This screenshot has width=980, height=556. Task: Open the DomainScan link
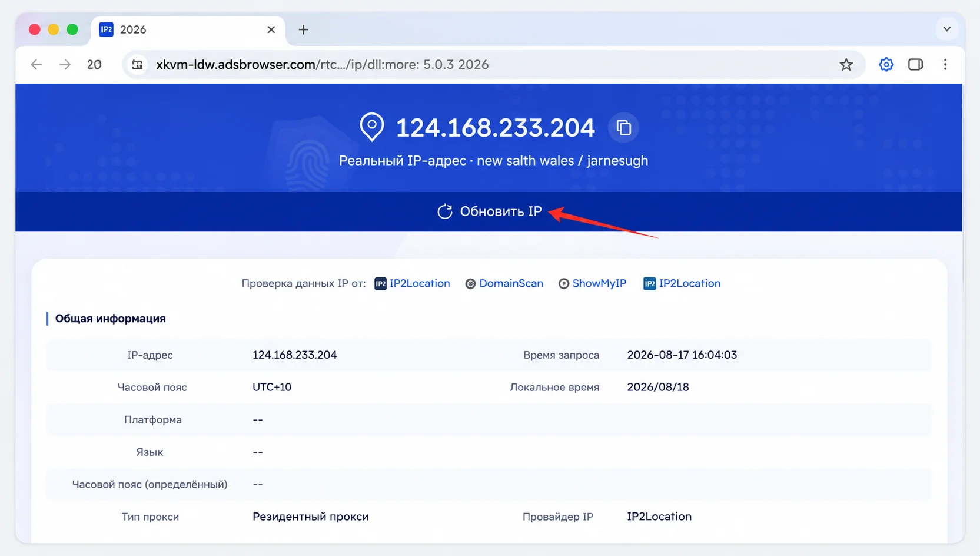coord(511,283)
